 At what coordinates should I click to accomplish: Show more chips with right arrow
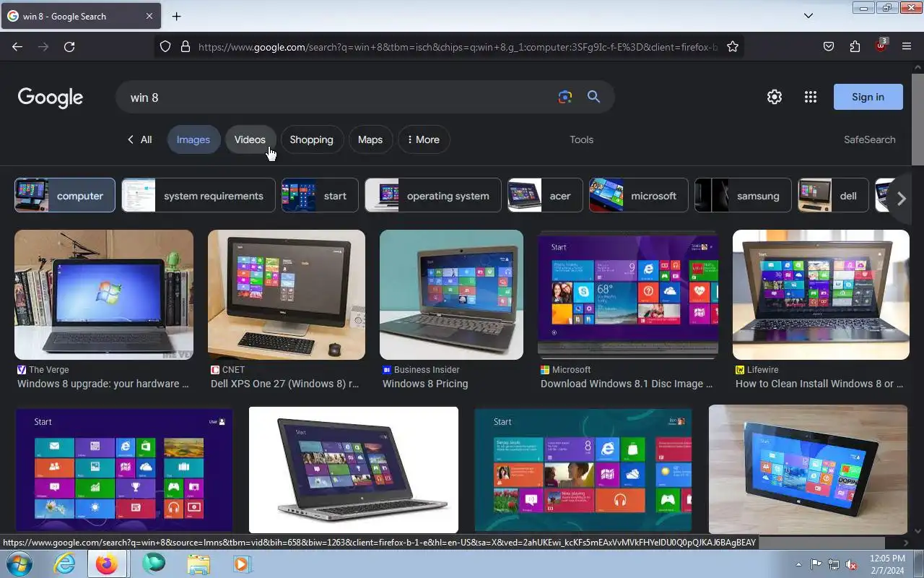901,199
